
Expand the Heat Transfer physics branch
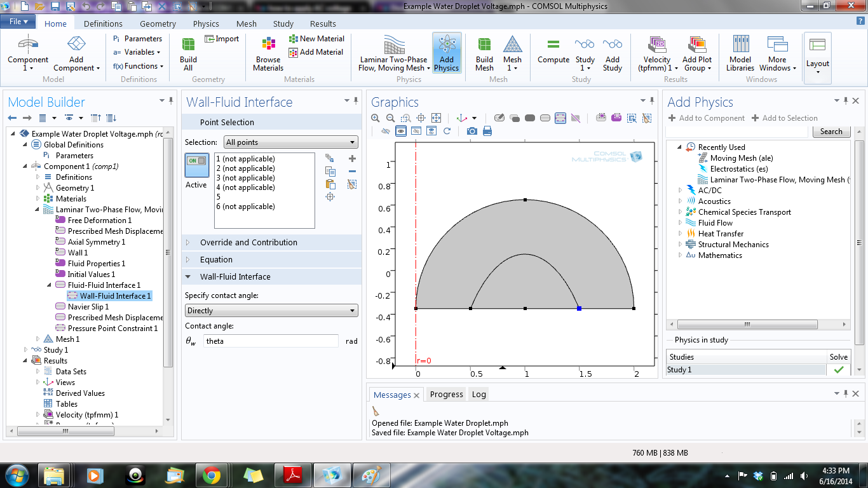[x=680, y=234]
